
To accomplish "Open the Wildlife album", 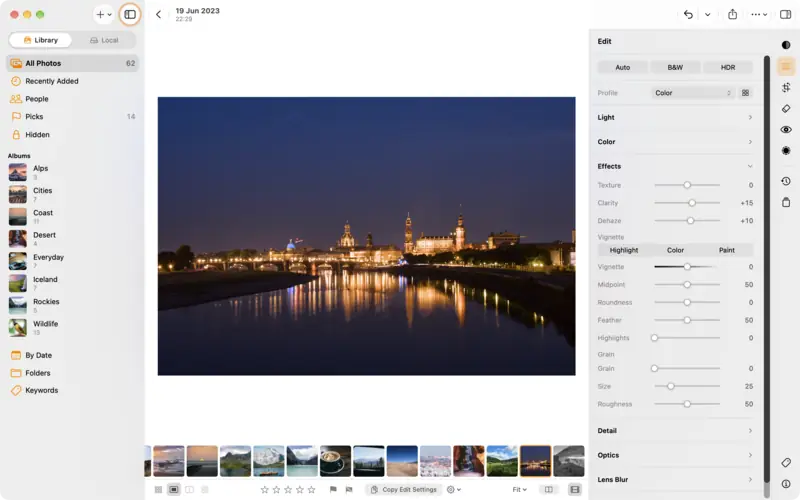I will [x=72, y=328].
